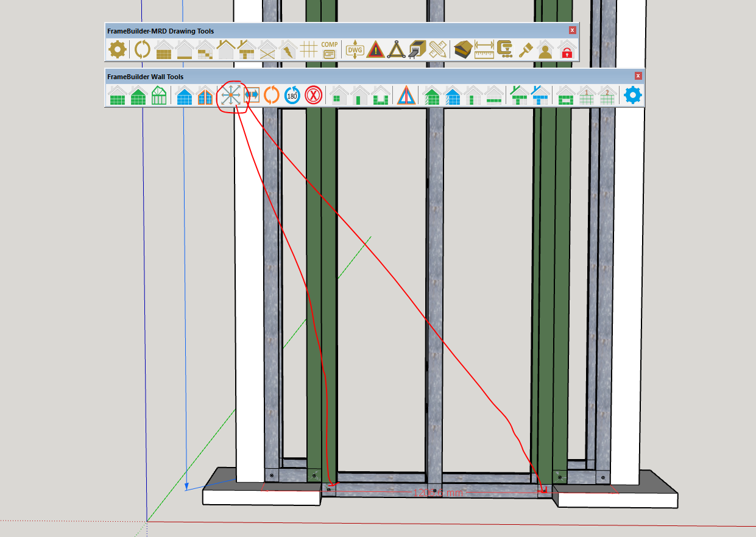Close the FrameBuilder-MRD Drawing Tools toolbar
The image size is (756, 537).
pos(572,30)
